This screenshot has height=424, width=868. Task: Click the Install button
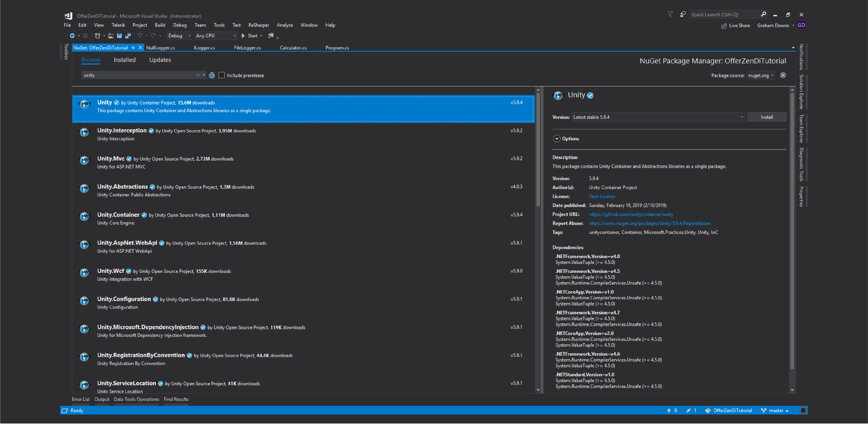[x=766, y=117]
